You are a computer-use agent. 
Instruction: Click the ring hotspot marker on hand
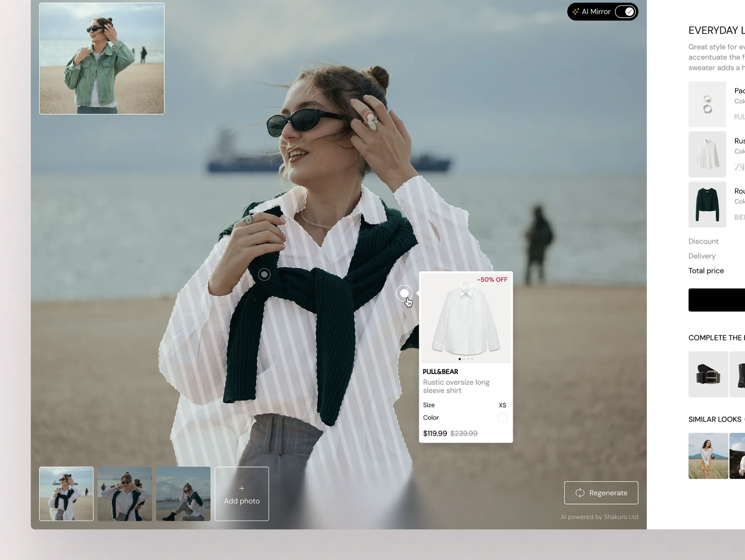(370, 117)
